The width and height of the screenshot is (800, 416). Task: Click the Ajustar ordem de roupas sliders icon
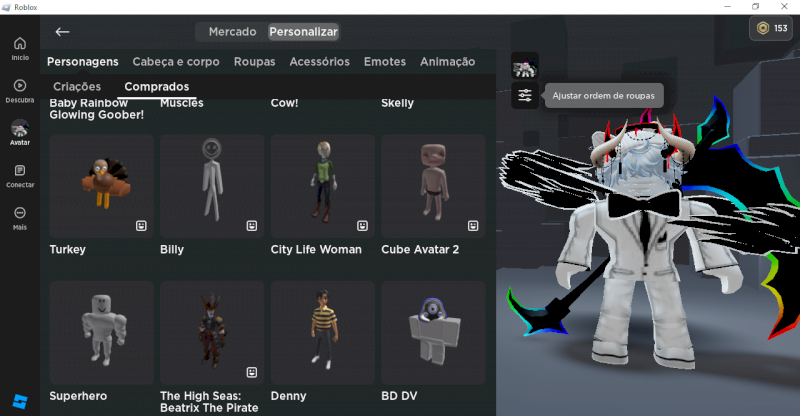(x=524, y=95)
